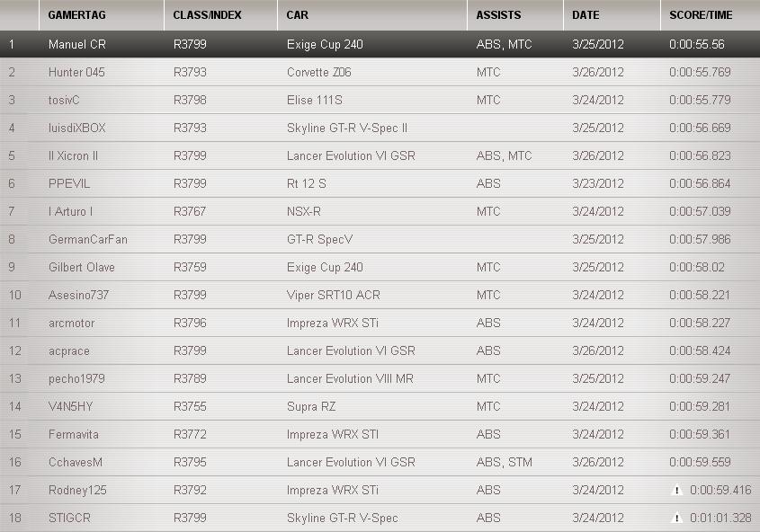This screenshot has width=760, height=532.
Task: Select the tosivC gamertag
Action: pyautogui.click(x=64, y=100)
